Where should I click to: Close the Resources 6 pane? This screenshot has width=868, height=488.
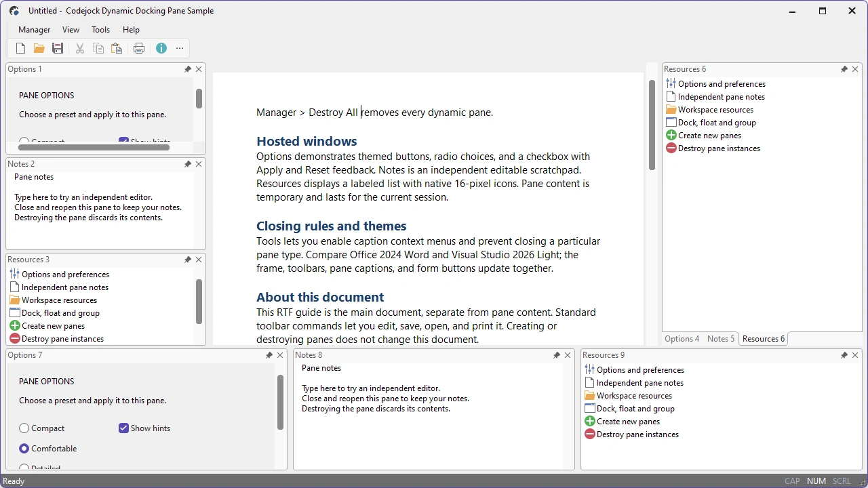click(855, 69)
